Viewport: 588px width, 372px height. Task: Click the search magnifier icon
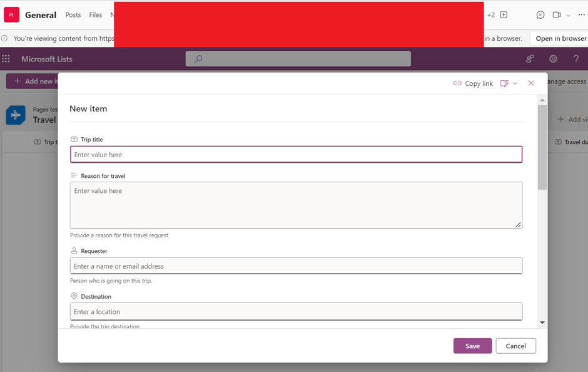pyautogui.click(x=198, y=59)
